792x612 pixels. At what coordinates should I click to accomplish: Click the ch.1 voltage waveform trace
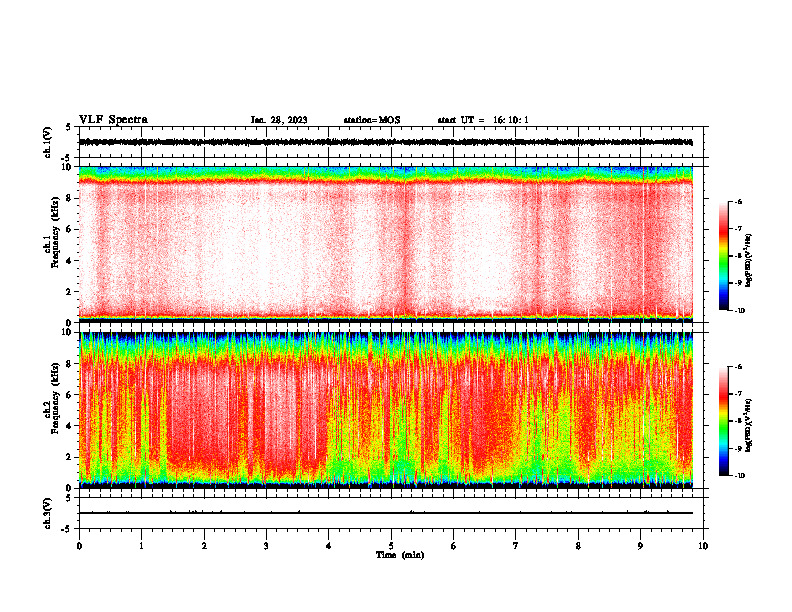385,142
